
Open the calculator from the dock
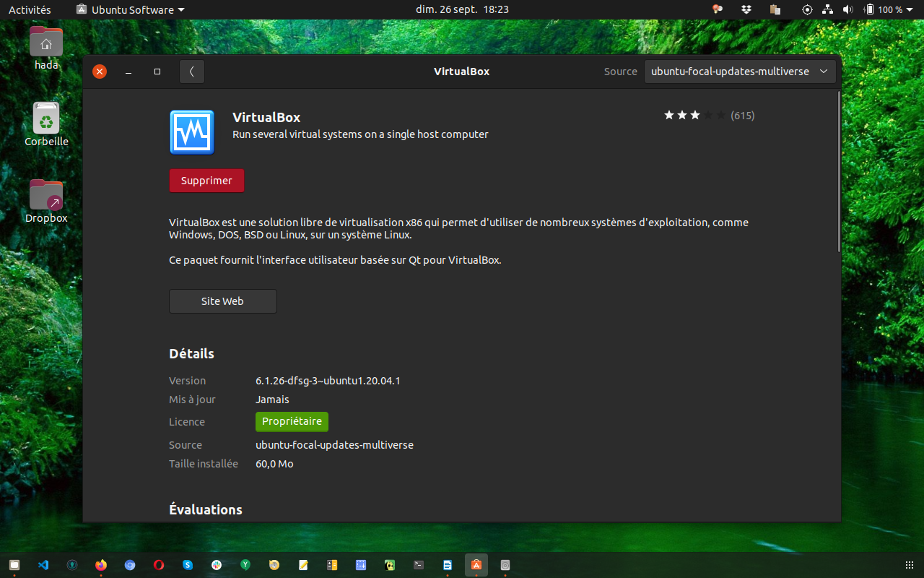[332, 565]
